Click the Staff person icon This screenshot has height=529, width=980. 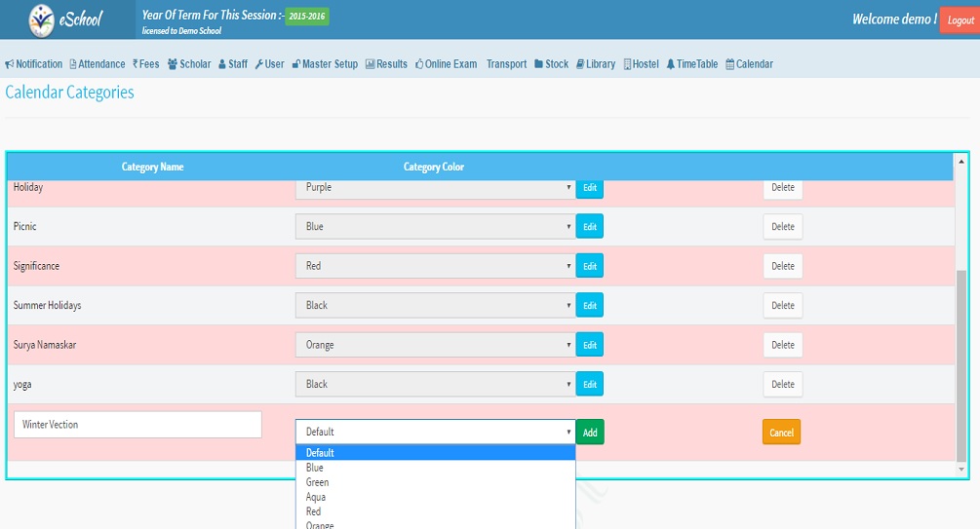click(x=221, y=64)
